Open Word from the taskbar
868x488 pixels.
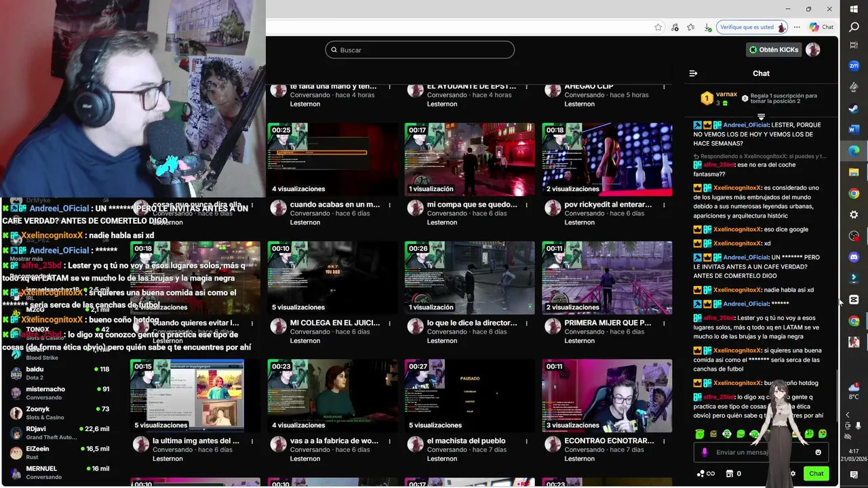click(854, 129)
